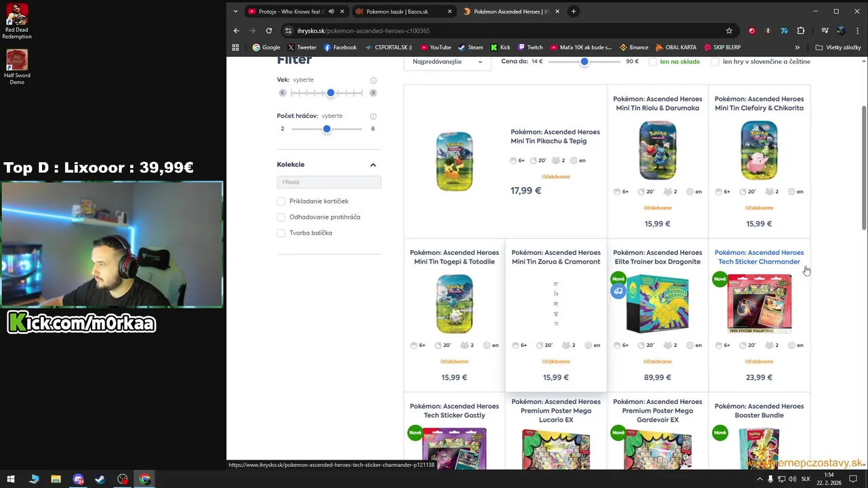Bookmark this page with star icon
Screen dimensions: 868x488
pyautogui.click(x=729, y=30)
